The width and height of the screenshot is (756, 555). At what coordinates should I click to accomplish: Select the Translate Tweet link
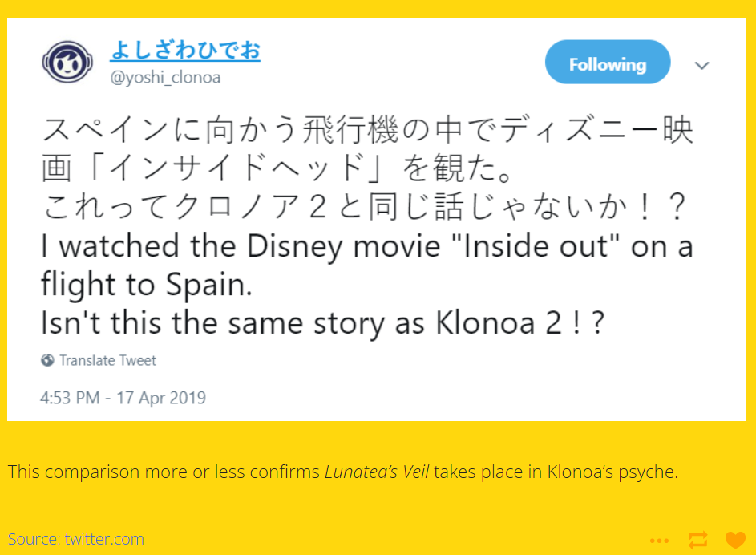pos(107,360)
